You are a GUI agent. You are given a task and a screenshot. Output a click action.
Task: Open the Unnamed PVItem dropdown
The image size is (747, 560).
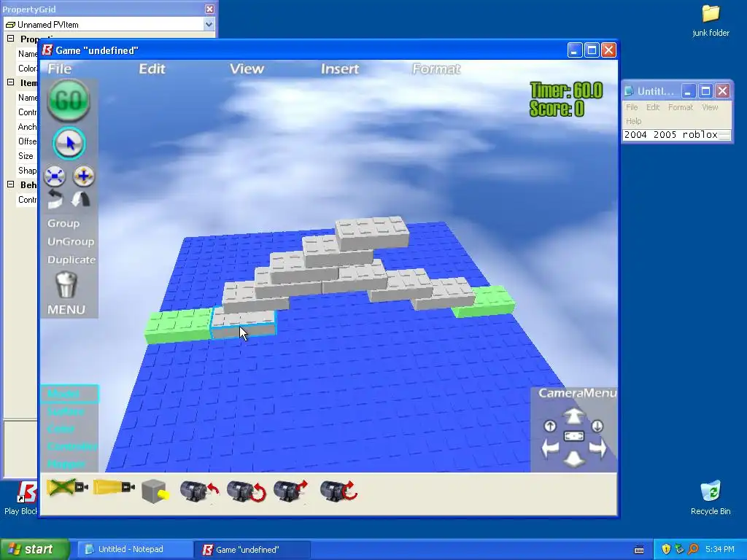(209, 24)
